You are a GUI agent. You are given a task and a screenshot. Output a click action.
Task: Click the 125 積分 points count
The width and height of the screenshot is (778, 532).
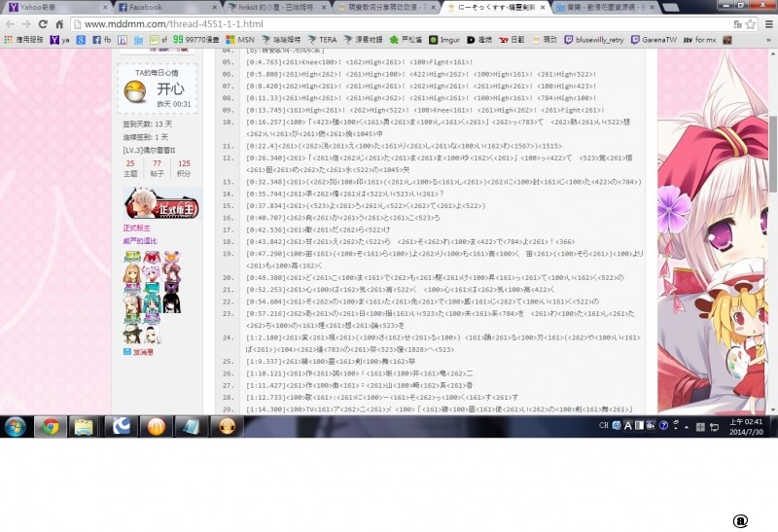point(184,168)
